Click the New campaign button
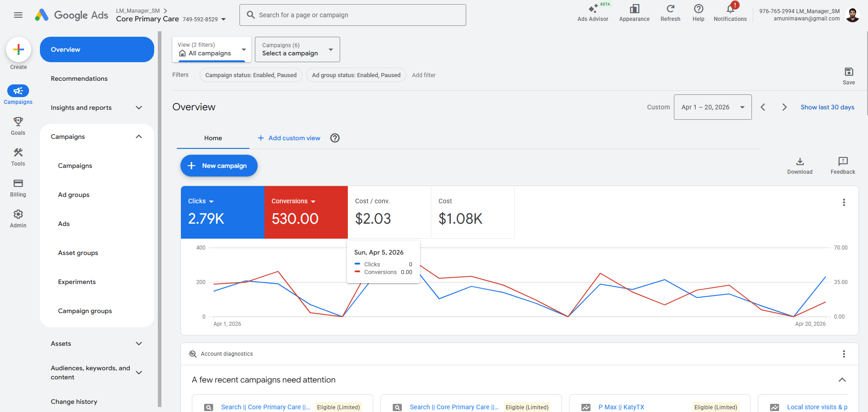868x412 pixels. point(219,166)
